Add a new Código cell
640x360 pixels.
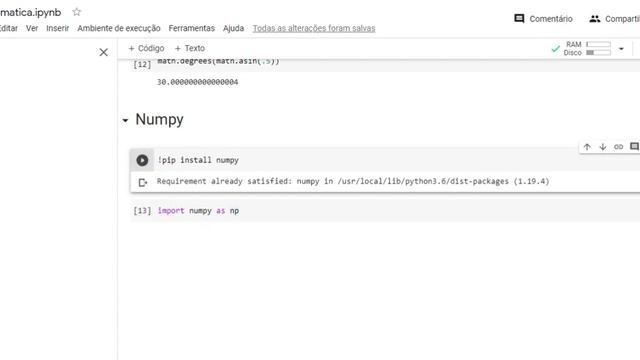146,48
